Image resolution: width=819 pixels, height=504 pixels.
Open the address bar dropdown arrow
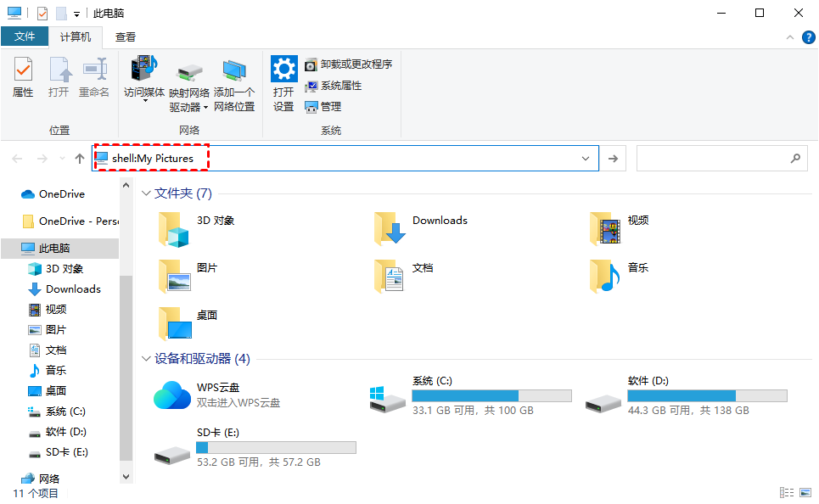[x=586, y=158]
